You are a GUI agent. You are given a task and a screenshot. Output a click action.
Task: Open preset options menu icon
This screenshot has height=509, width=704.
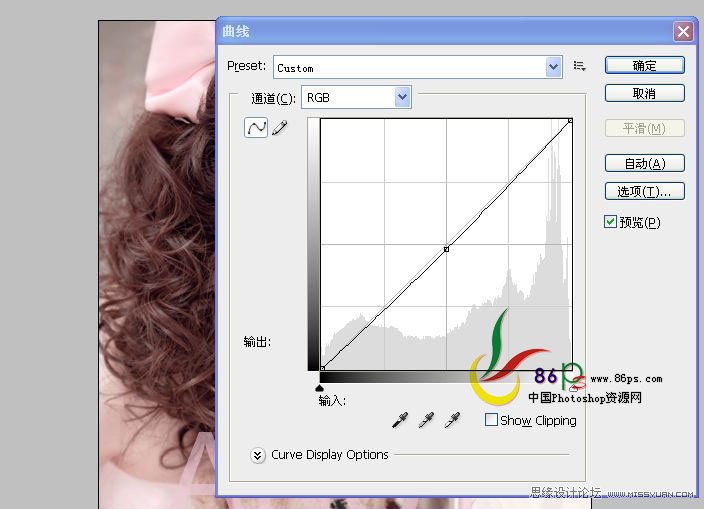point(579,66)
